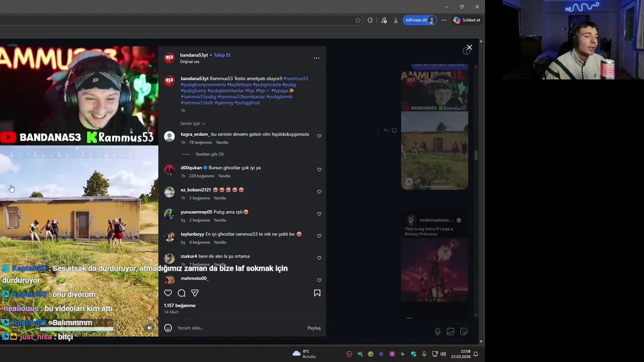This screenshot has height=362, width=644.
Task: Like d00qukan comment heart
Action: [x=319, y=169]
